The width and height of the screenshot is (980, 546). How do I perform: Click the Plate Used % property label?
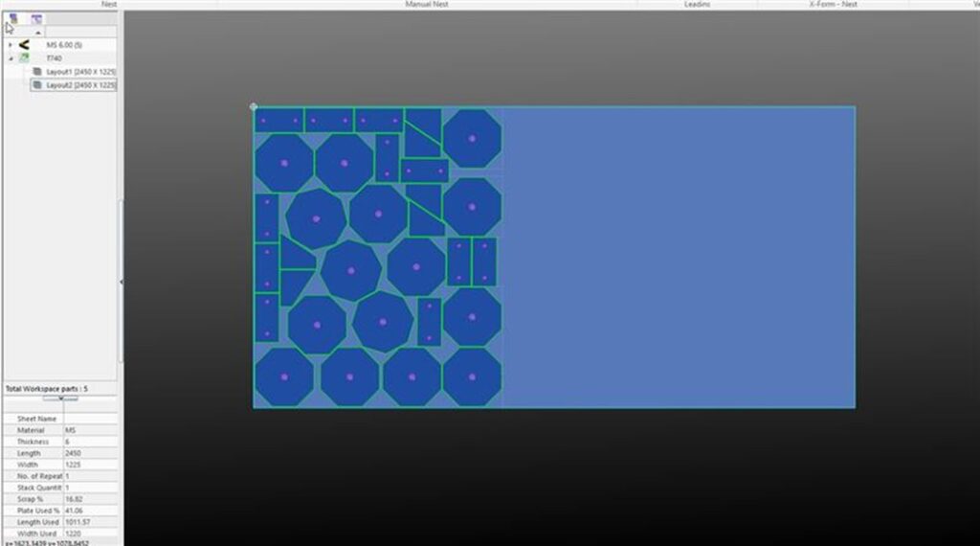(38, 511)
